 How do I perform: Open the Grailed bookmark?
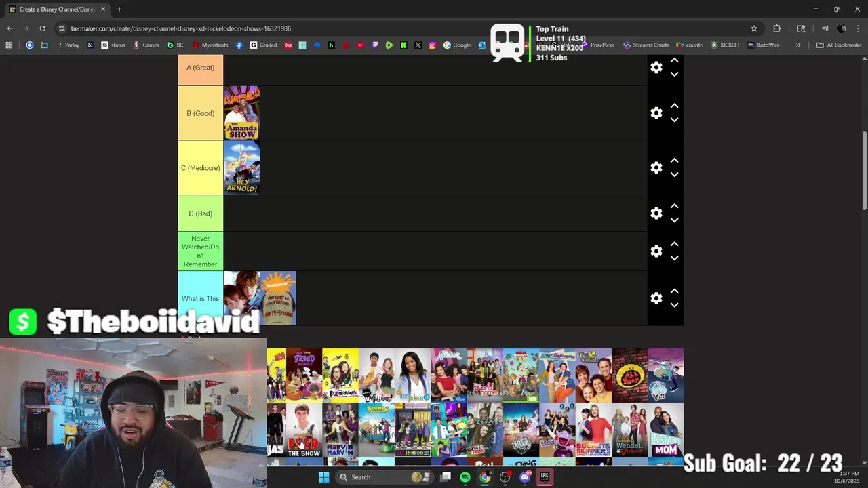pos(263,45)
